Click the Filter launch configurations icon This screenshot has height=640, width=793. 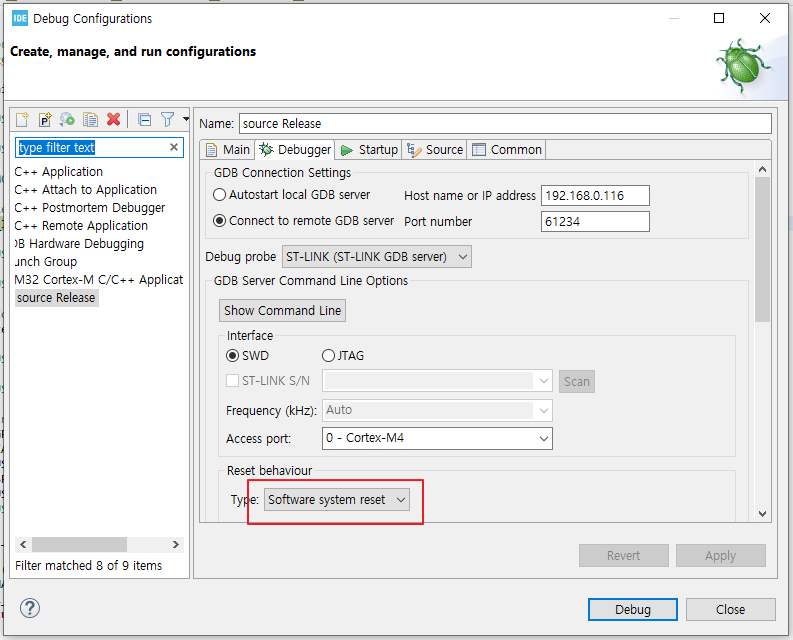coord(168,120)
